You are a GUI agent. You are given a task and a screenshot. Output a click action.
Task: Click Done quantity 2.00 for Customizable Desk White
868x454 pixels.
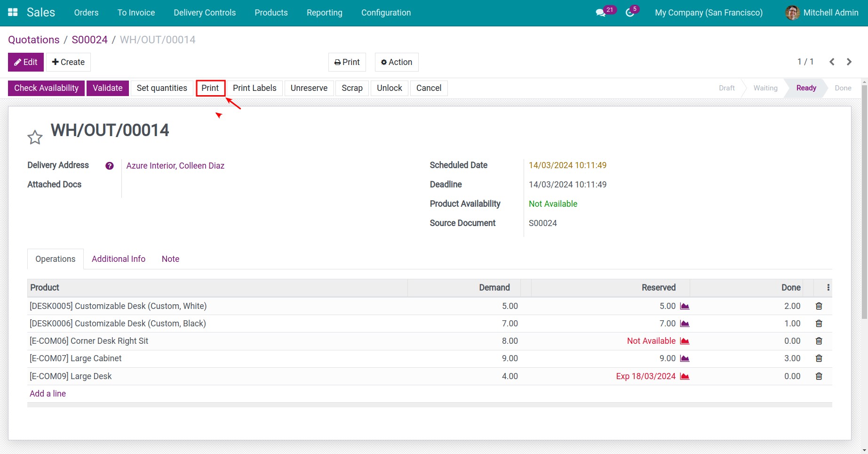pyautogui.click(x=792, y=306)
